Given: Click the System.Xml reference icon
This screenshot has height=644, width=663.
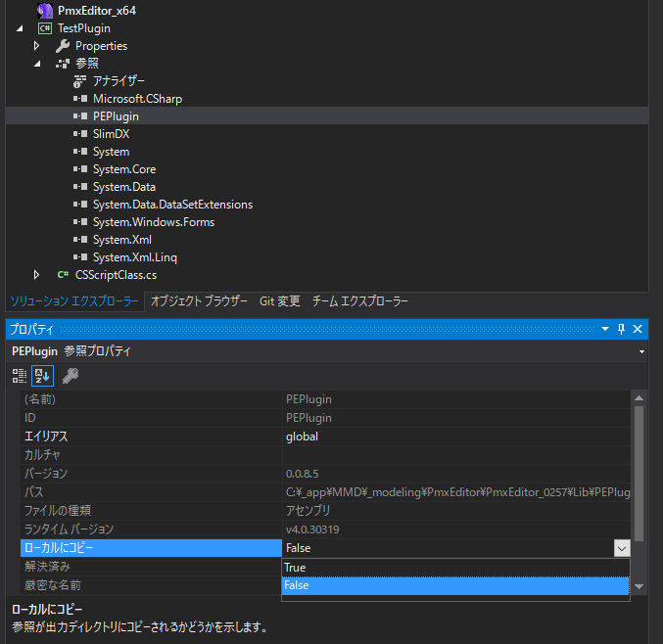Looking at the screenshot, I should (80, 240).
